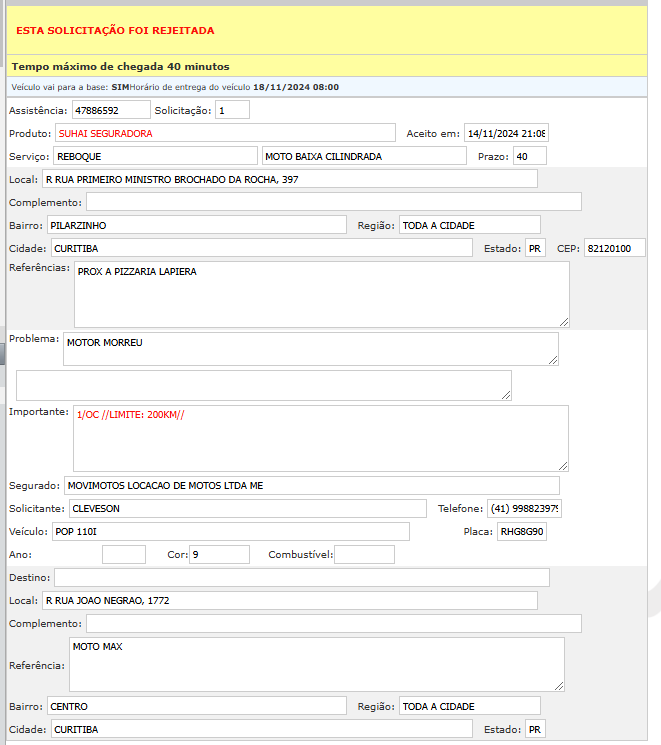
Task: Select the Solicitação number field
Action: tap(232, 109)
